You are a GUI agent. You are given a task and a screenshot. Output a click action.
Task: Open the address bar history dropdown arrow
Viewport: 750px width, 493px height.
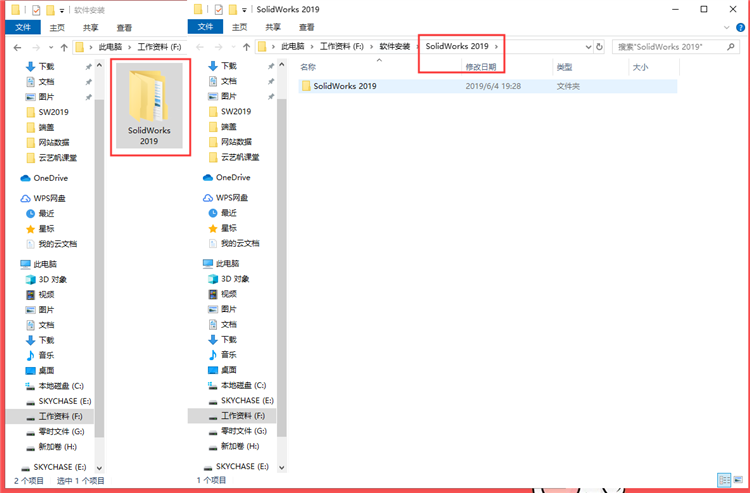pyautogui.click(x=588, y=47)
